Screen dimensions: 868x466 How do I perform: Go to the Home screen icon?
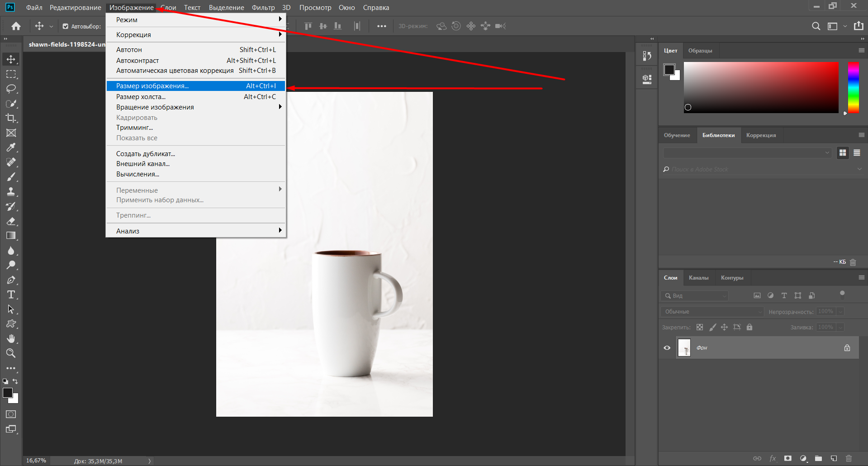16,26
